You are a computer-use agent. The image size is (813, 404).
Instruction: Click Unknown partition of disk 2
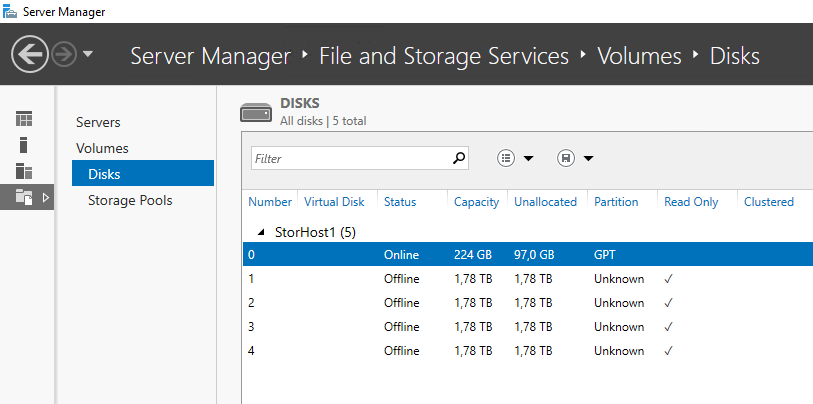point(619,303)
